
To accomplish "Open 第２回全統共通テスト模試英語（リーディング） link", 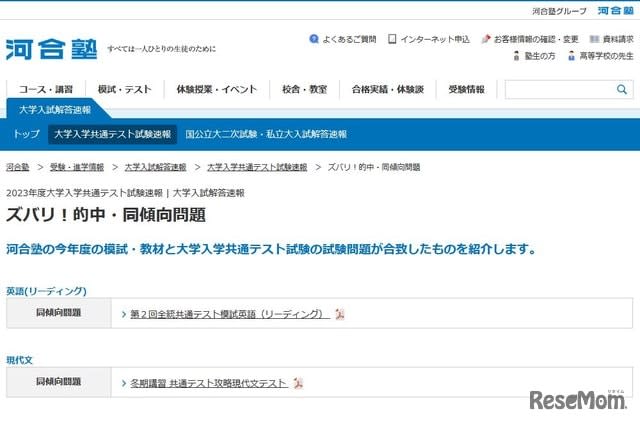I will (230, 314).
